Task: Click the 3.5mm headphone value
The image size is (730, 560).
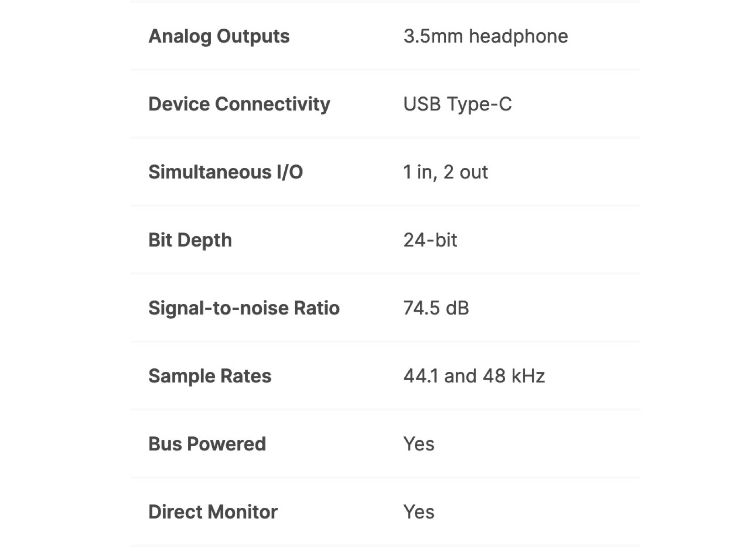Action: click(x=485, y=37)
